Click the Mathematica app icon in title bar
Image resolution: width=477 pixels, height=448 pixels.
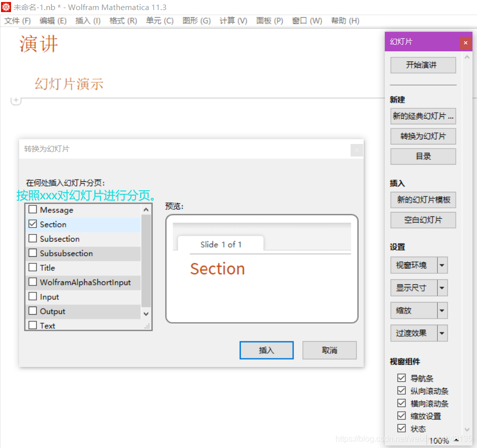point(6,7)
